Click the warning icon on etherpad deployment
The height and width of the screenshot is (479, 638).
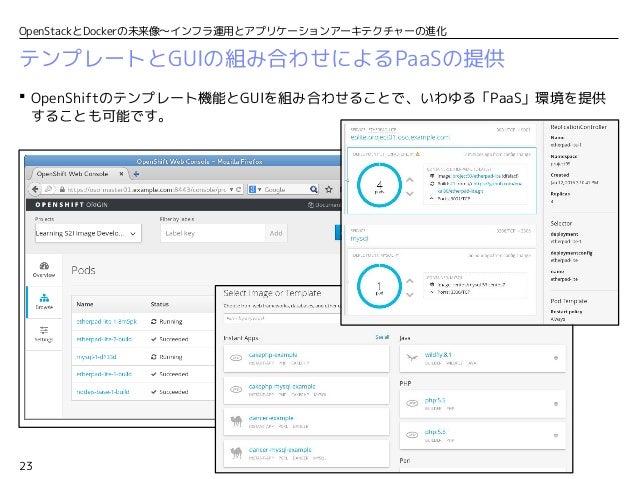coord(417,154)
